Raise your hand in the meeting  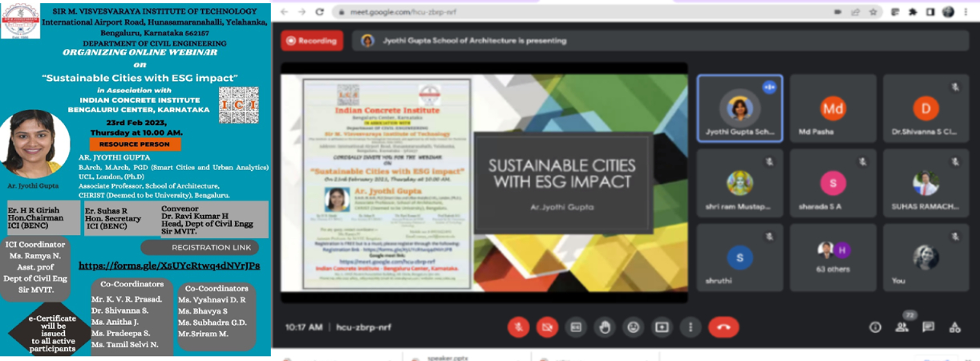click(x=605, y=327)
